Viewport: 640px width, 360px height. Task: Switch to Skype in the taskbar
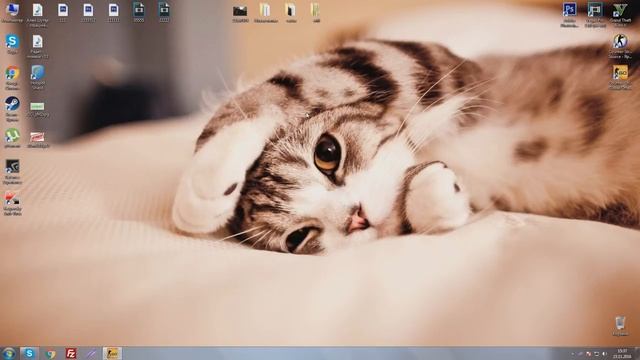coord(29,353)
